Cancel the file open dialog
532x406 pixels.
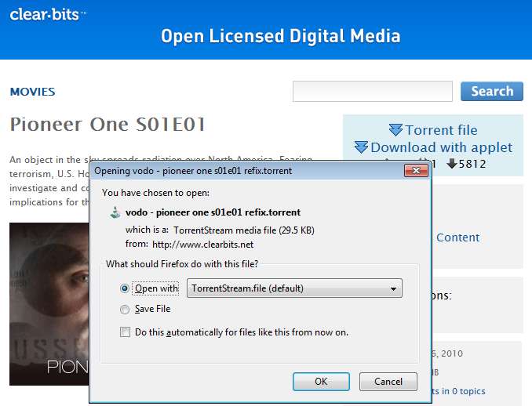(388, 382)
